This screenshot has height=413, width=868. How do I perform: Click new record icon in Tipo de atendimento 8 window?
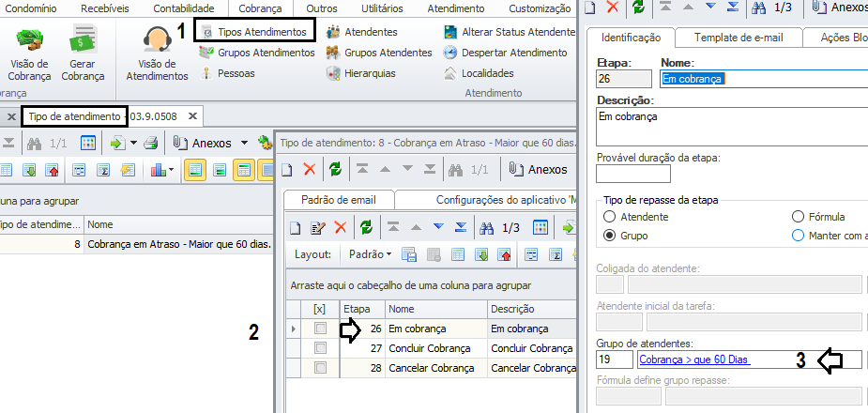[287, 169]
